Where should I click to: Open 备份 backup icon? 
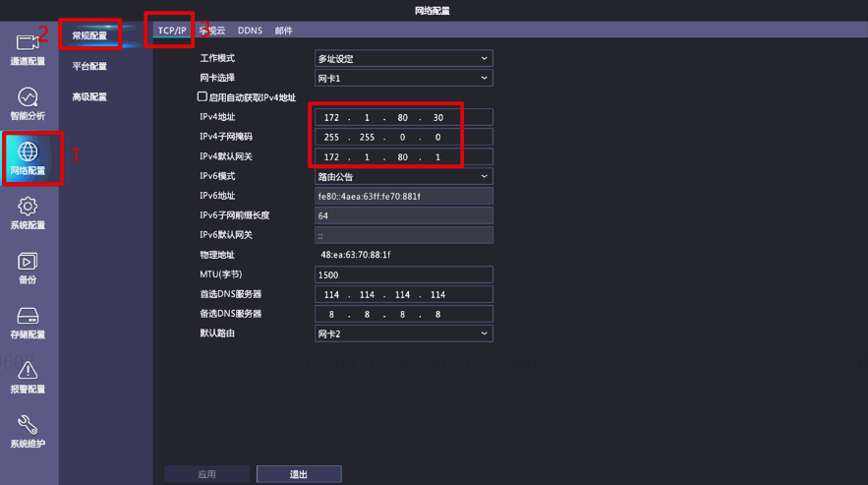coord(28,261)
